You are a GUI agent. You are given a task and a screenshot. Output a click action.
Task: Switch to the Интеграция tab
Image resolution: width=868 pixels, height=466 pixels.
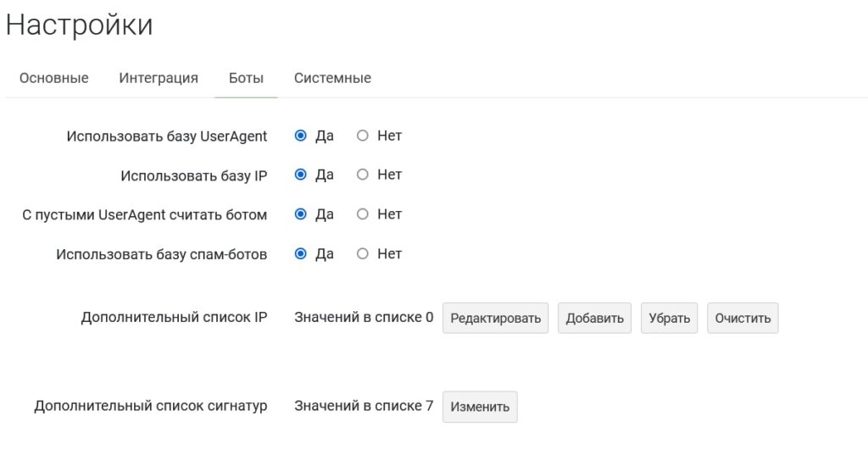pos(159,78)
